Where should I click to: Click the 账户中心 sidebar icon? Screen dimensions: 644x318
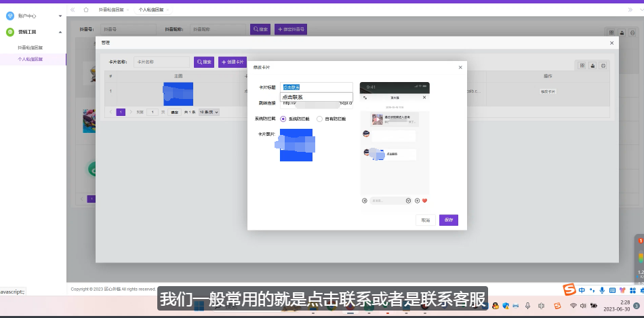pos(10,16)
